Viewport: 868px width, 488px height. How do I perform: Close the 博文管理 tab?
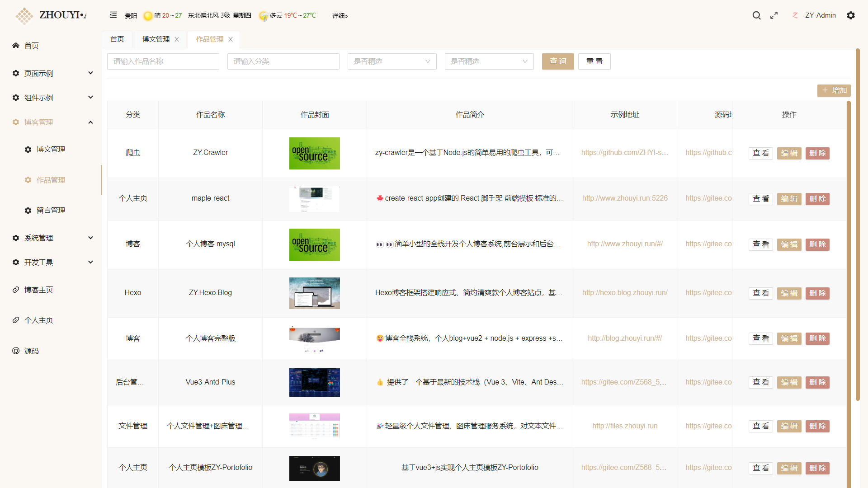(177, 39)
